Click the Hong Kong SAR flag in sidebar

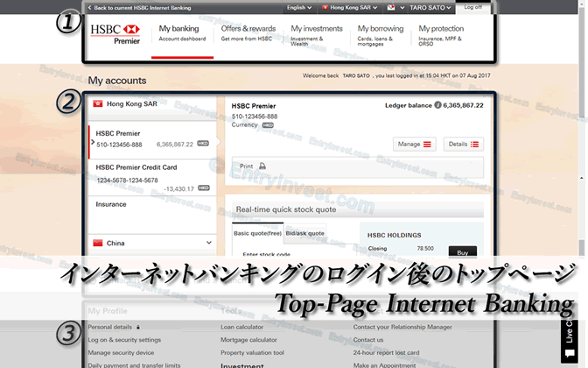97,104
